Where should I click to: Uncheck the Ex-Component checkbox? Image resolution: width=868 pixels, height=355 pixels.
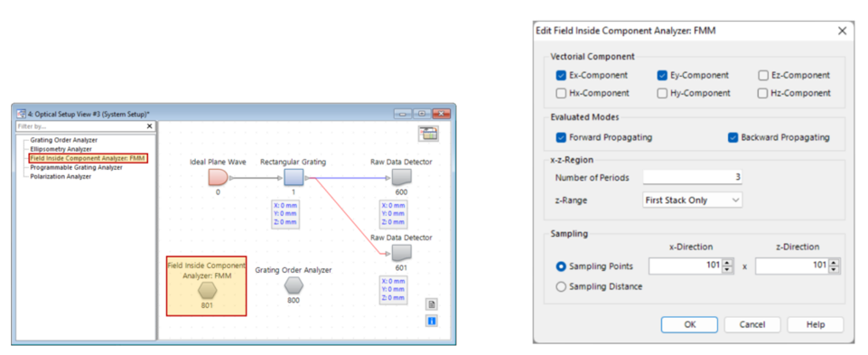(561, 75)
